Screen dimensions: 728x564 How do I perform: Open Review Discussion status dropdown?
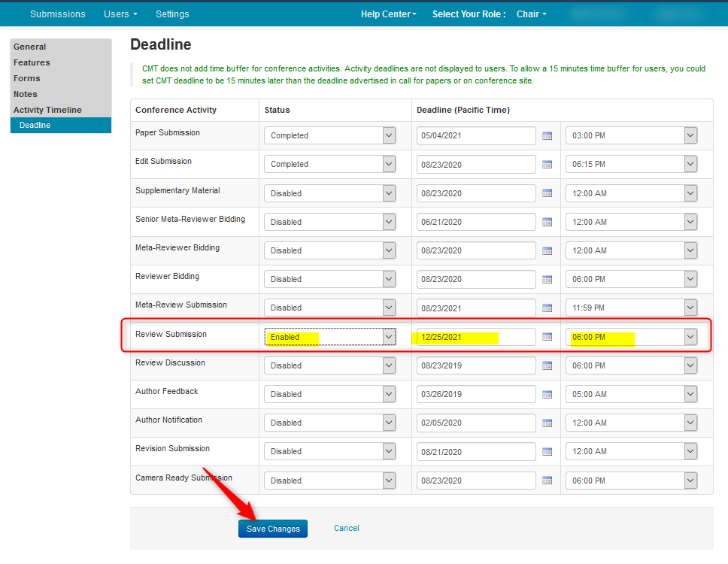pos(330,365)
